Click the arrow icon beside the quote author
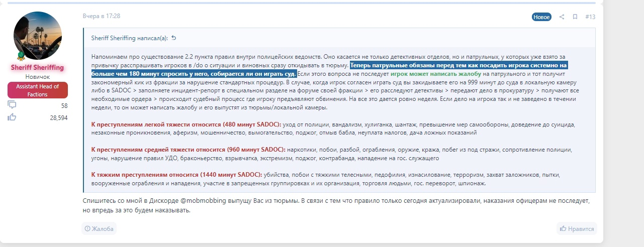This screenshot has height=247, width=644. (x=174, y=38)
